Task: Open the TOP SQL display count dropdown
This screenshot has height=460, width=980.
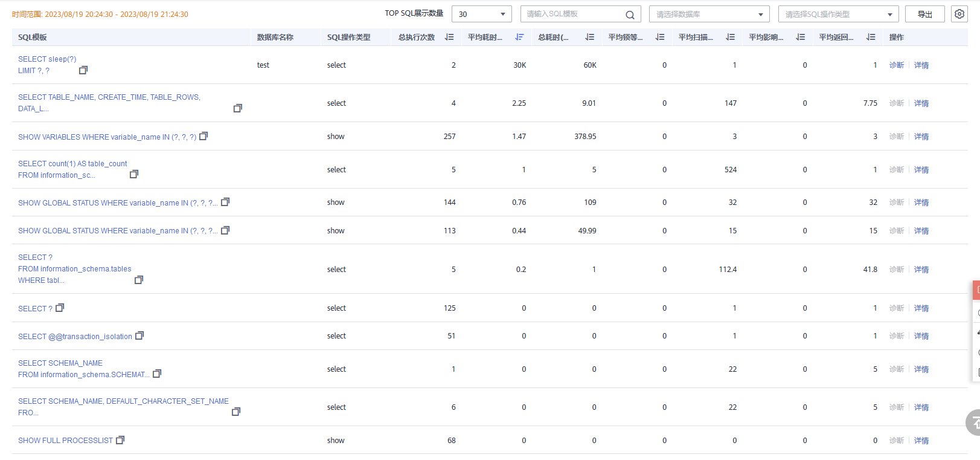Action: click(x=482, y=14)
